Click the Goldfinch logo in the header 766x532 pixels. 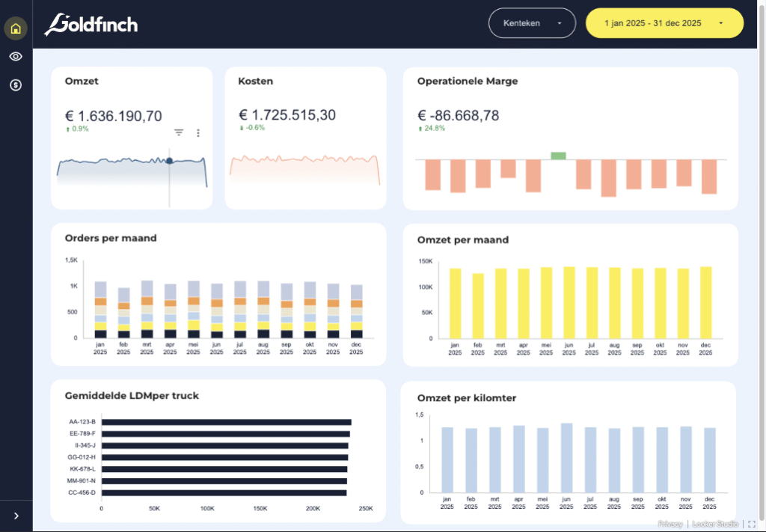91,23
